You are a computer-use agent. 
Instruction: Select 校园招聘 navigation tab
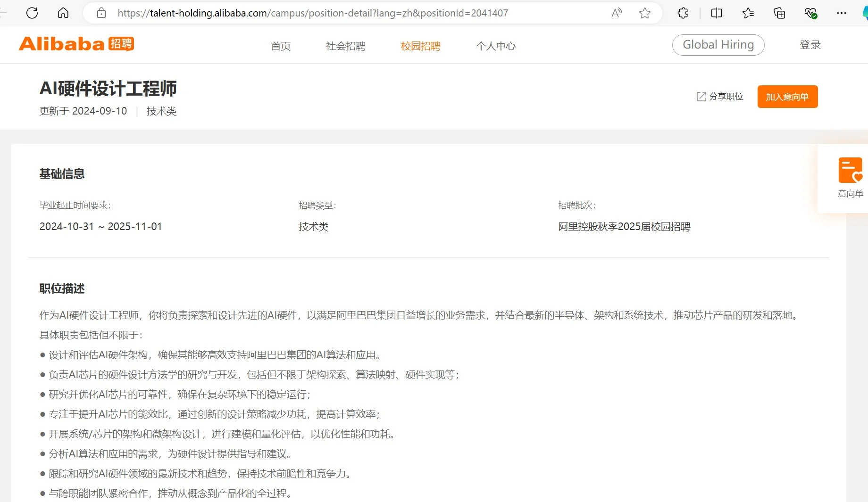pos(421,46)
